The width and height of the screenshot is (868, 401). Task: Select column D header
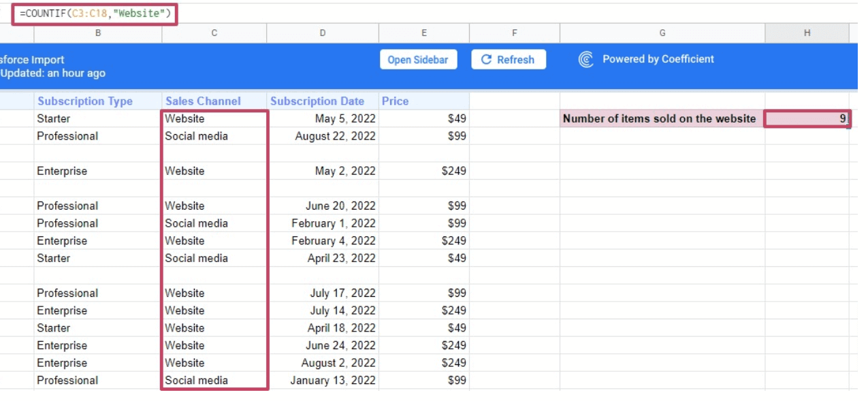coord(322,33)
